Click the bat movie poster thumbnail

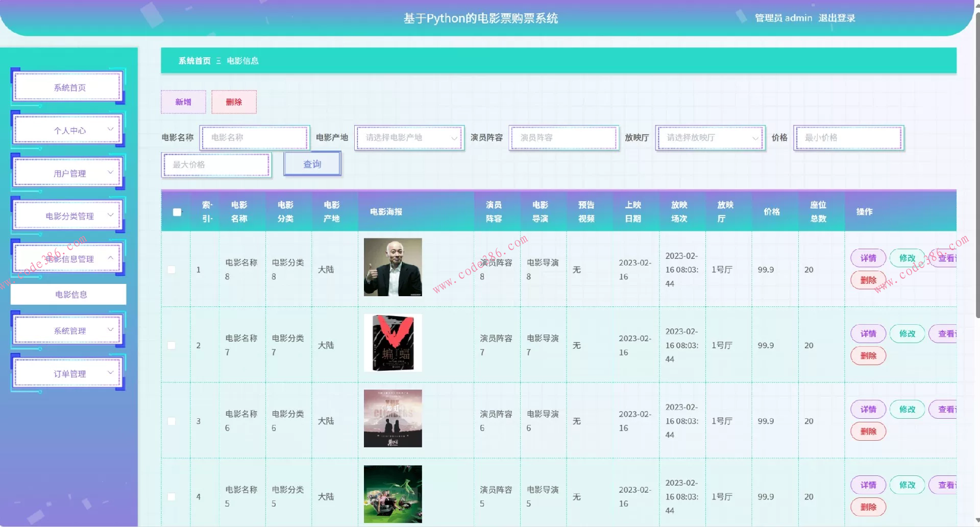click(x=392, y=343)
